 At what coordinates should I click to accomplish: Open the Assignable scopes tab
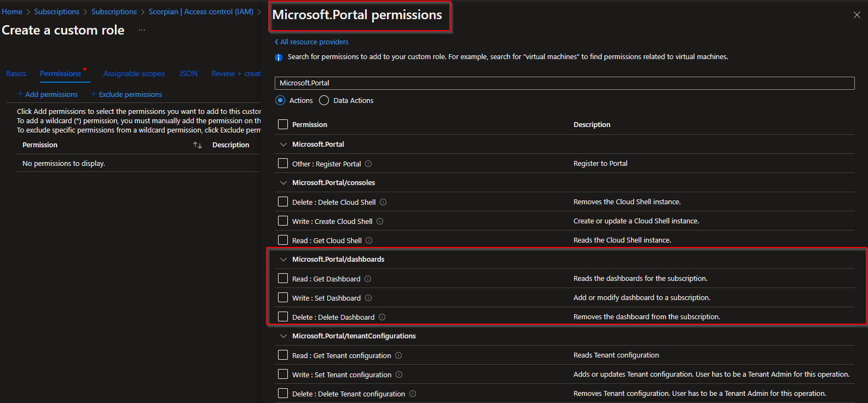[134, 73]
